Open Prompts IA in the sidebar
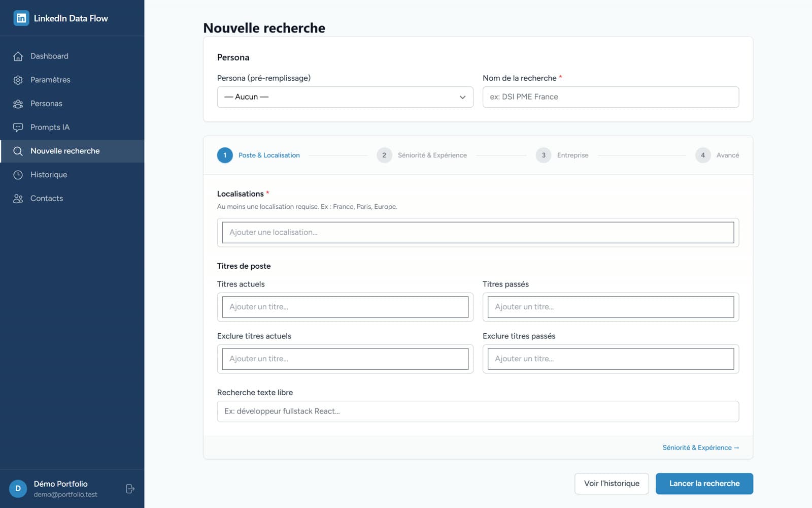Screen dimensions: 812x508 72,128
